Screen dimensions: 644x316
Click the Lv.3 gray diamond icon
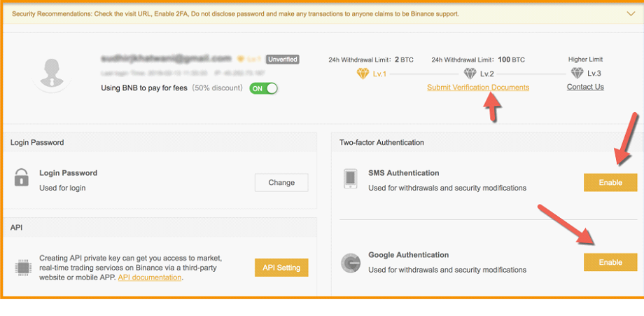pos(577,73)
